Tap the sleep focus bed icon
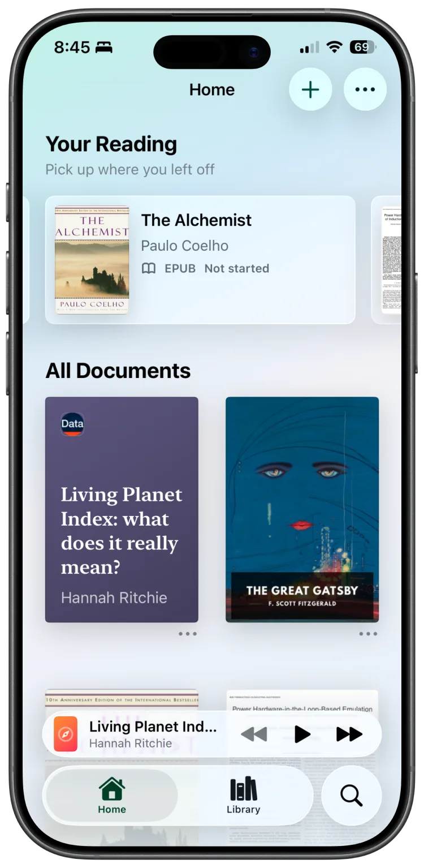The width and height of the screenshot is (424, 868). [103, 48]
